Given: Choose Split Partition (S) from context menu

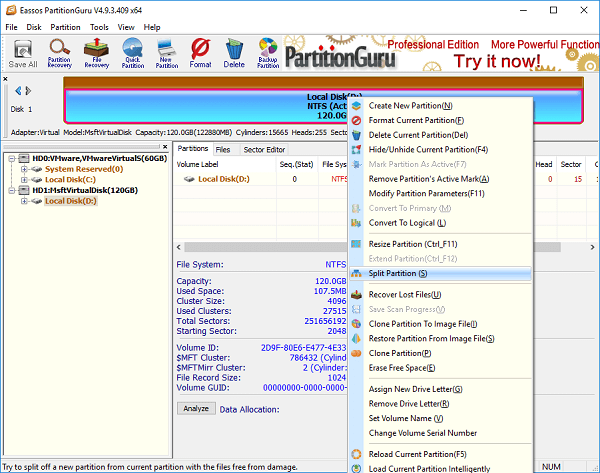Looking at the screenshot, I should tap(440, 273).
